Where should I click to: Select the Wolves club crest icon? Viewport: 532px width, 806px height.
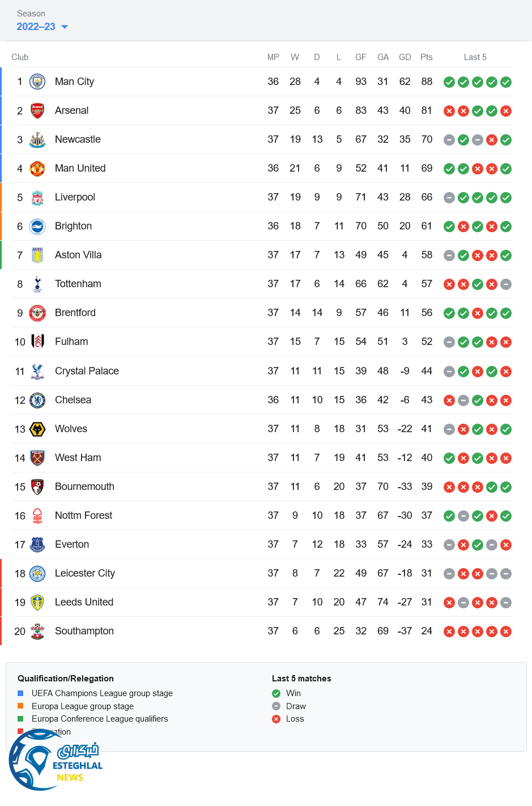37,429
